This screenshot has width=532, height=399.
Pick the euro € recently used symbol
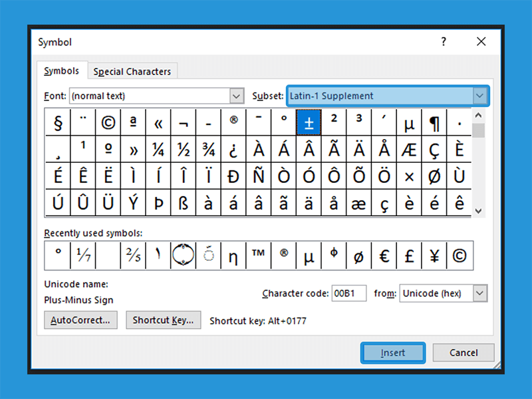tap(384, 255)
